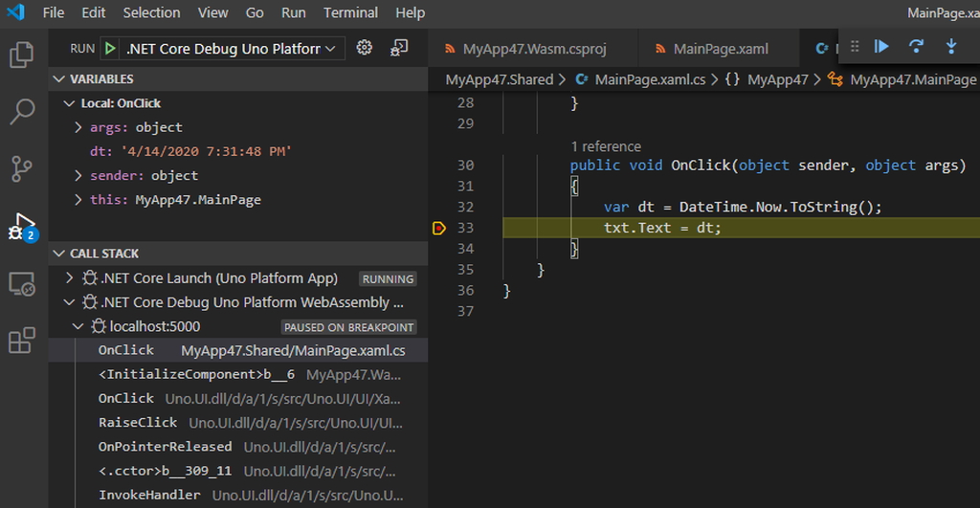Open the Terminal menu
This screenshot has width=980, height=508.
coord(350,12)
